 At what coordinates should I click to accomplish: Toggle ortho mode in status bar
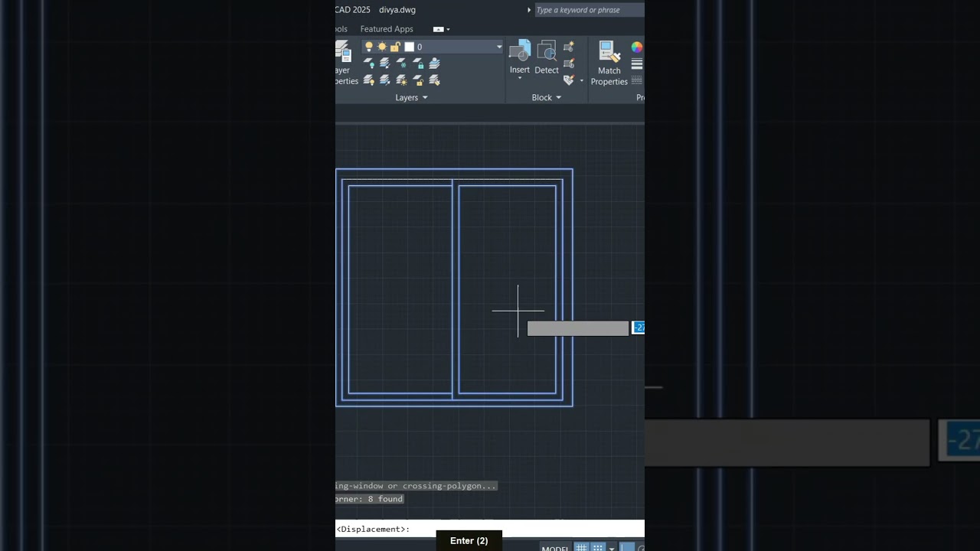[x=627, y=548]
